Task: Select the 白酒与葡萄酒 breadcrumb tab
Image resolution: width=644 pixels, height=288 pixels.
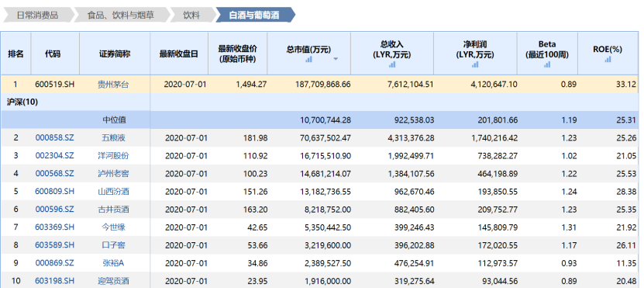Action: click(254, 16)
